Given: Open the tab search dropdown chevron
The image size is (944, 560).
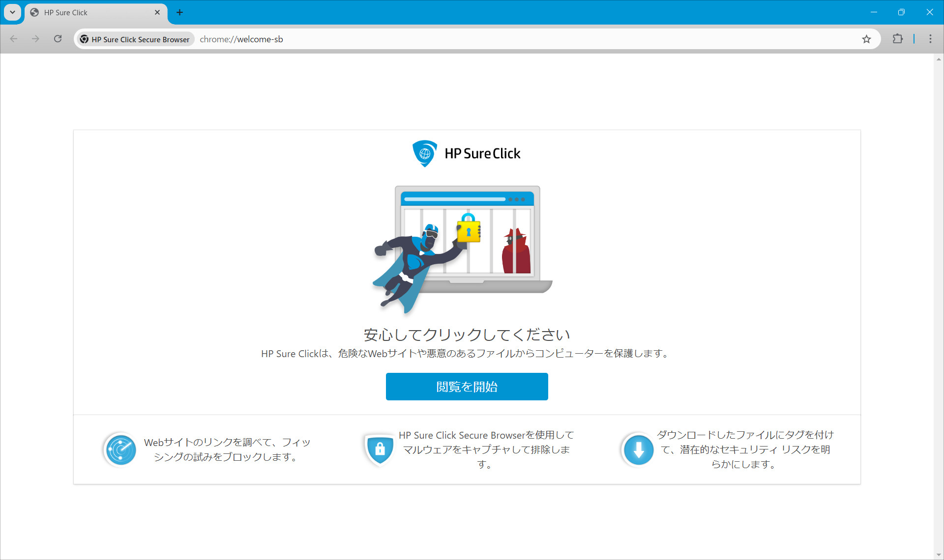Looking at the screenshot, I should pos(12,12).
